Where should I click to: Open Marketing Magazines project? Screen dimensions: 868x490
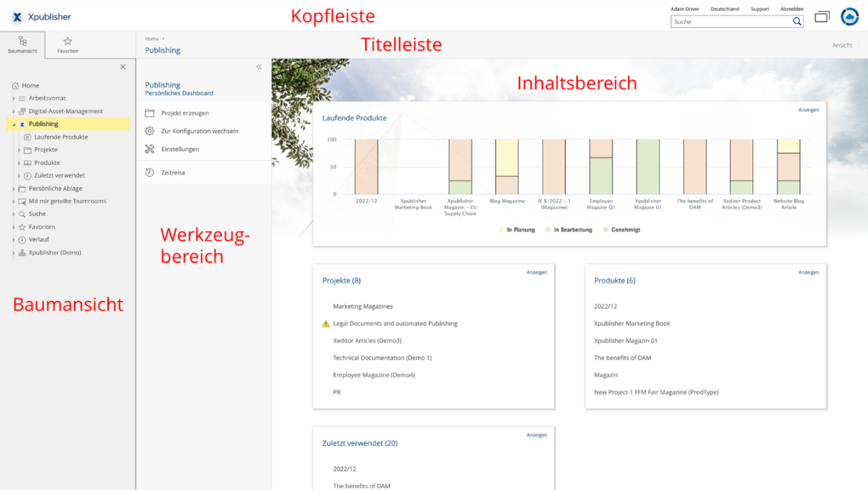[363, 306]
